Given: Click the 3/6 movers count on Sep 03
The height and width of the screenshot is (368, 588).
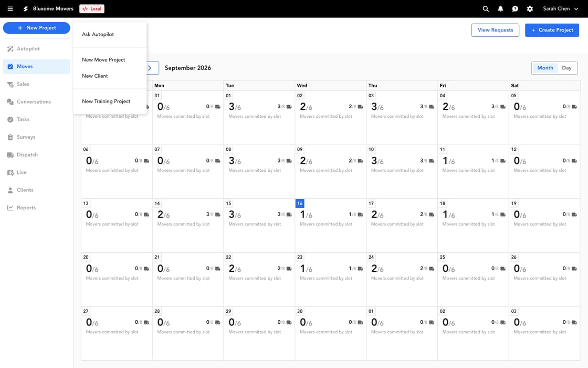Looking at the screenshot, I should 377,107.
